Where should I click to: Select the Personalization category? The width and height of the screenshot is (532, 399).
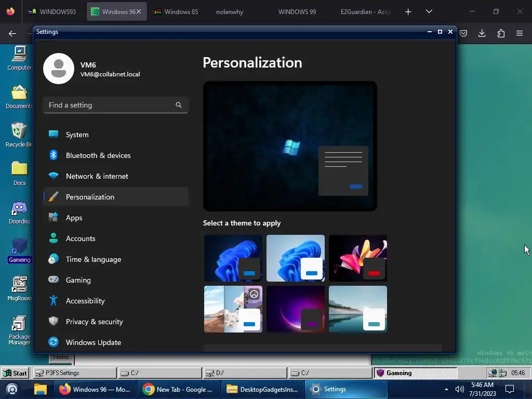115,197
